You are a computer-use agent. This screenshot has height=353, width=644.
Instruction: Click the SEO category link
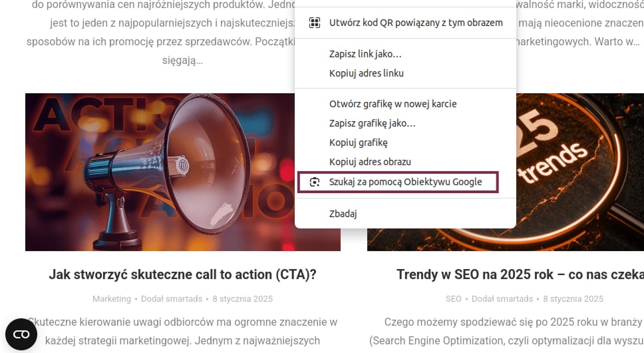point(453,299)
